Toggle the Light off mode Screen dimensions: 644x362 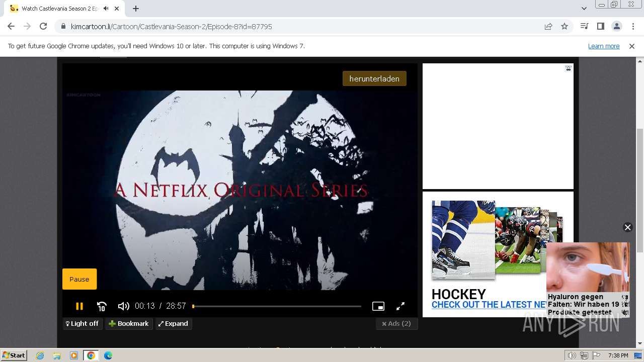(x=83, y=324)
